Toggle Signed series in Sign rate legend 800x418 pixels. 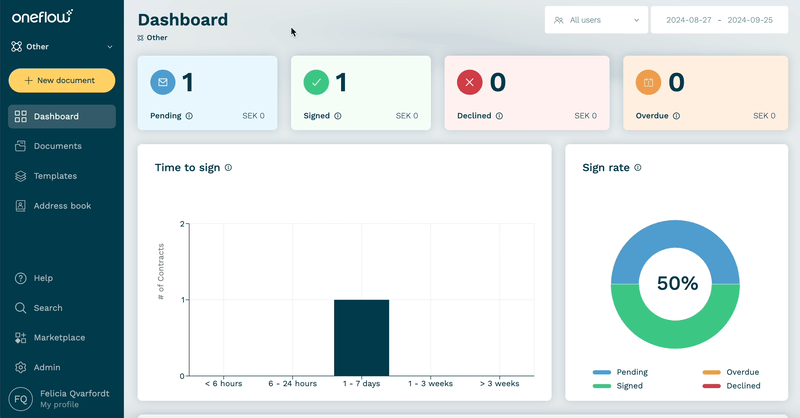pos(618,386)
